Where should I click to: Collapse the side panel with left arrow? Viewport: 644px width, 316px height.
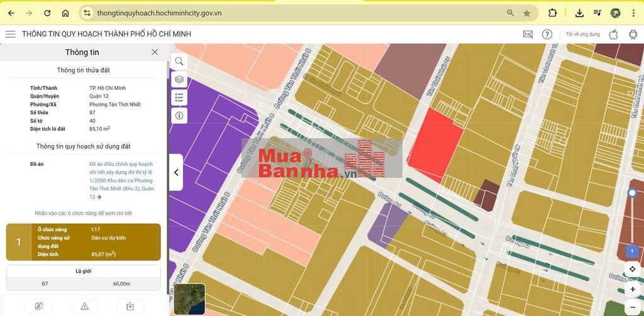pos(176,172)
